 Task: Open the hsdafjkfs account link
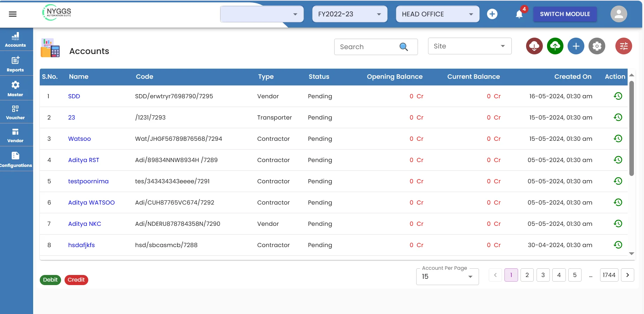coord(82,245)
